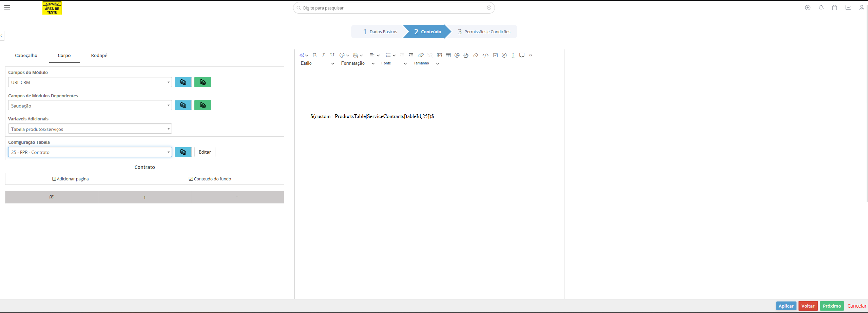The width and height of the screenshot is (868, 313).
Task: Open the Tamanho size dropdown
Action: (x=426, y=63)
